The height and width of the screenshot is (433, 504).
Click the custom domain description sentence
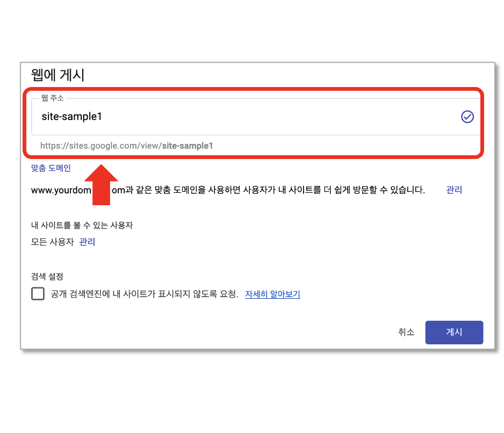(228, 190)
